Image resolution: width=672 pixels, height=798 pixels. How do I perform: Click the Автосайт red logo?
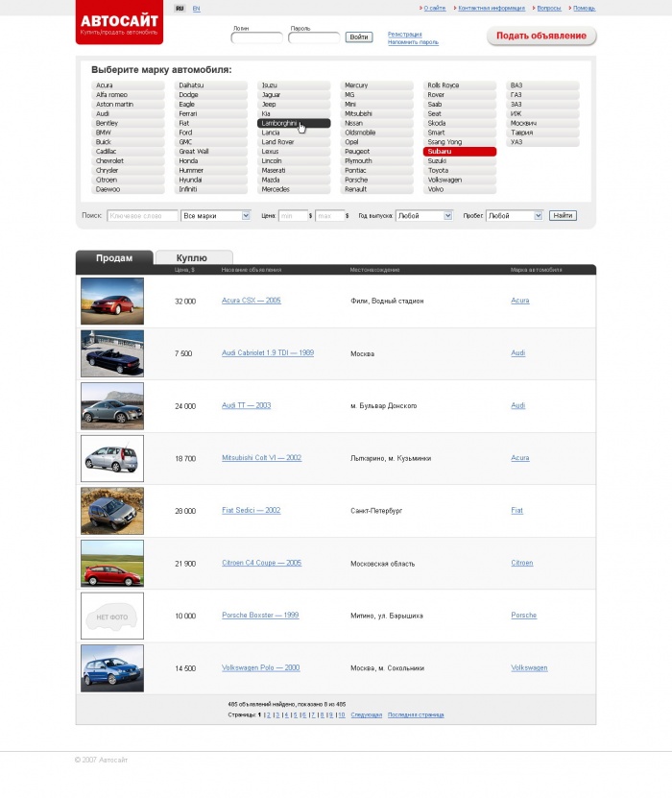(119, 23)
